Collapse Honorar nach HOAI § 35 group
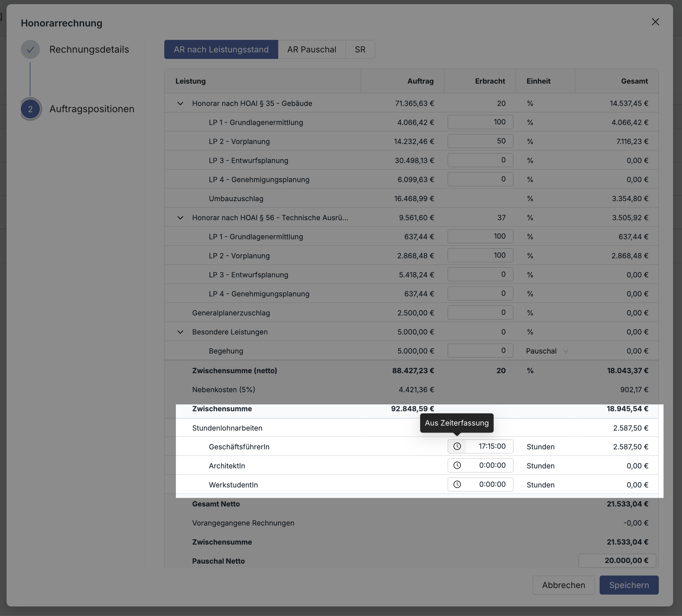 pos(180,104)
